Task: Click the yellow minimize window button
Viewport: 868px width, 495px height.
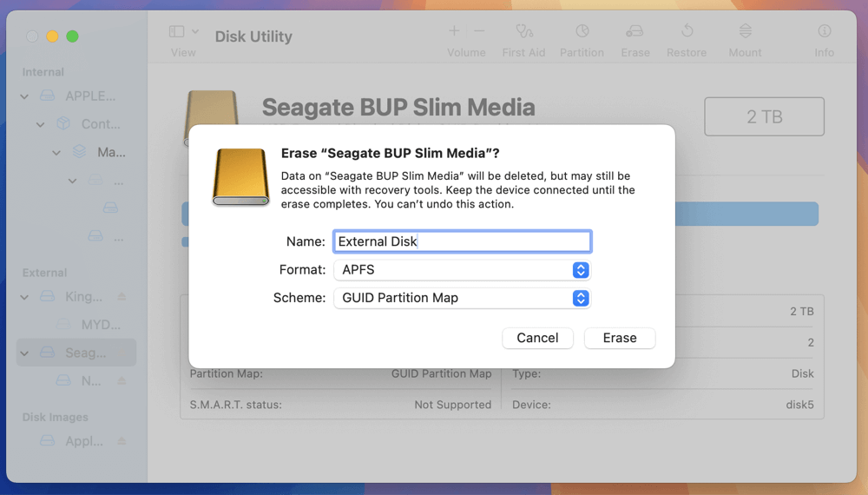Action: [x=52, y=36]
